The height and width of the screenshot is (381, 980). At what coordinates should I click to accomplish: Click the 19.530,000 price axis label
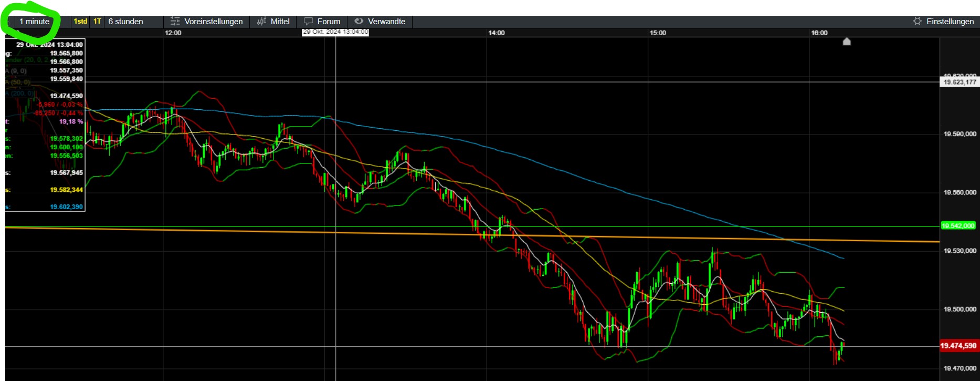(960, 251)
